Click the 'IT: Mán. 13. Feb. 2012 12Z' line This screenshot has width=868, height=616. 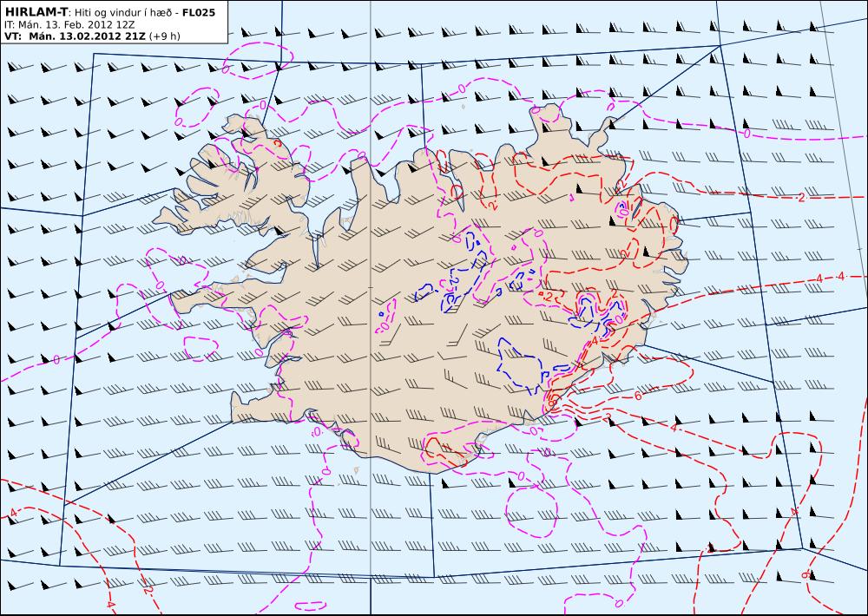pos(69,25)
